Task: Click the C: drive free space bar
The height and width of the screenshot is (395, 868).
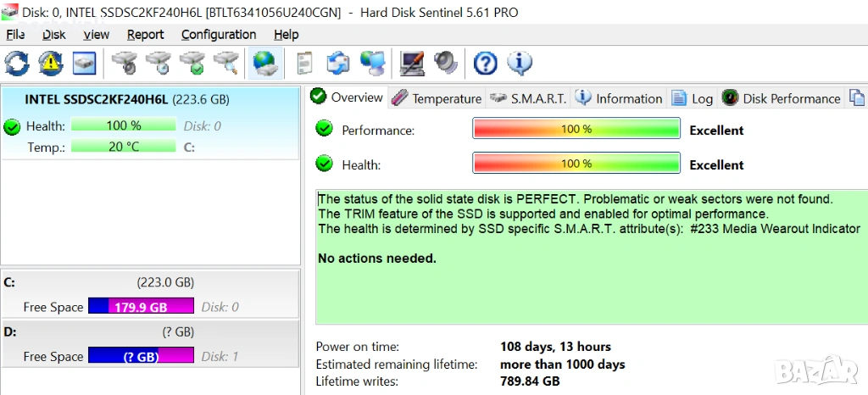Action: pyautogui.click(x=141, y=307)
